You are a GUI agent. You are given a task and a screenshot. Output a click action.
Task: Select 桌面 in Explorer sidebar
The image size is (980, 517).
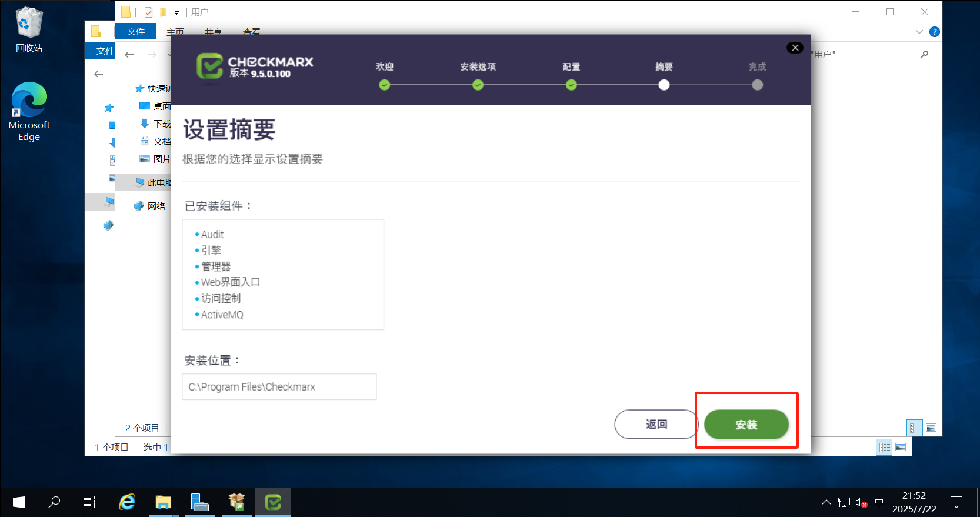click(155, 106)
